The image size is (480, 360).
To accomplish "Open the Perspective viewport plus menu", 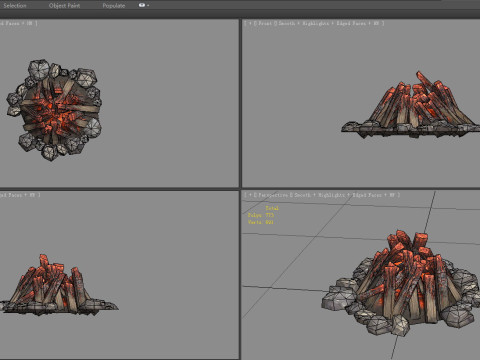I will (x=250, y=195).
